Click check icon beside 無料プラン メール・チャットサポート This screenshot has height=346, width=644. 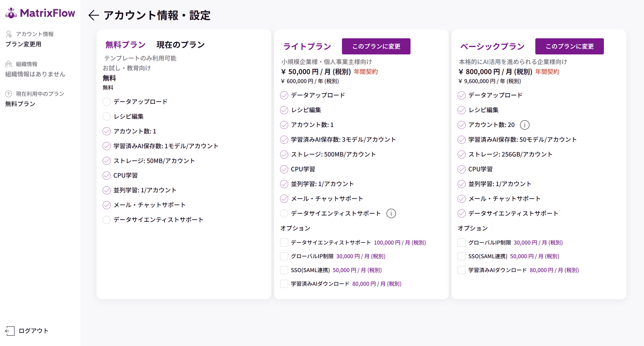107,205
